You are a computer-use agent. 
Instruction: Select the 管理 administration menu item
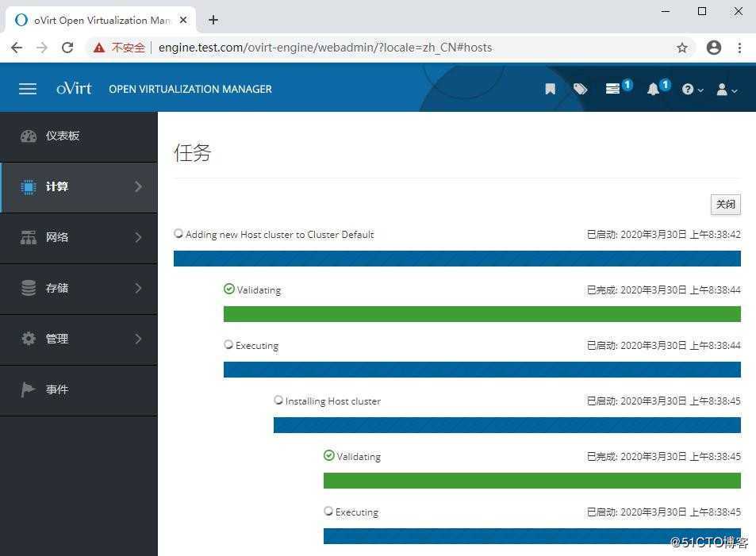[79, 339]
